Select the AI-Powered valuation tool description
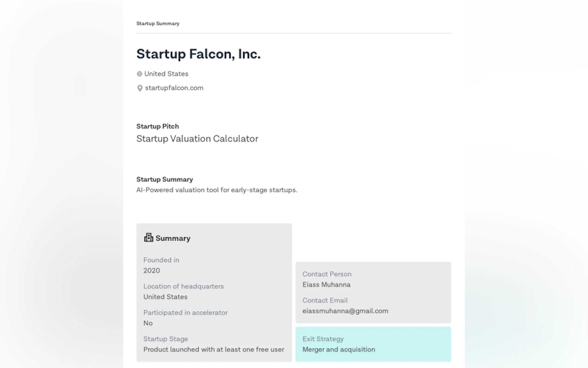The image size is (588, 368). pyautogui.click(x=217, y=190)
